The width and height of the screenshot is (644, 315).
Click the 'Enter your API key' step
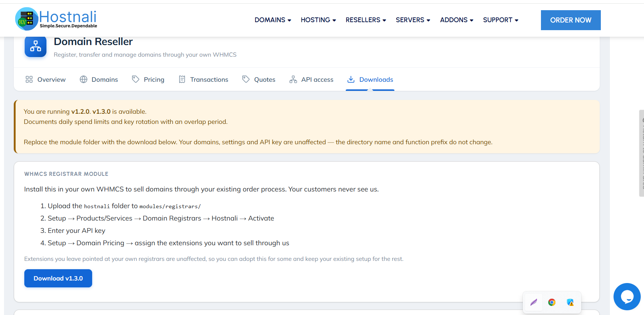pyautogui.click(x=77, y=231)
